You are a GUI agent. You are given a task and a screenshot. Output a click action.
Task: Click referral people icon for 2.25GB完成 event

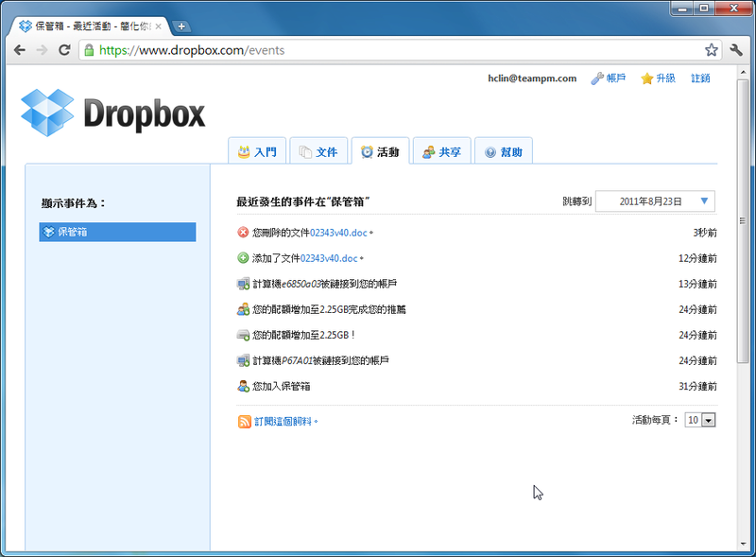[243, 309]
